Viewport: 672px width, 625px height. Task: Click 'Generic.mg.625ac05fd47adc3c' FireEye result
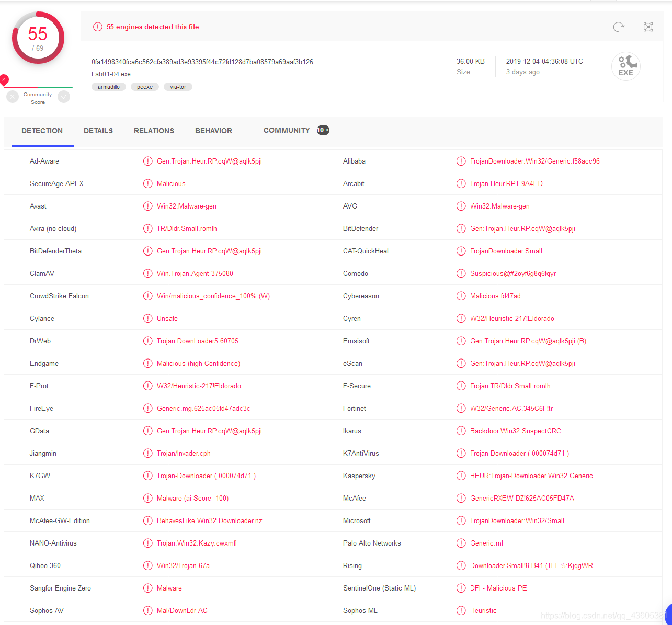point(203,408)
